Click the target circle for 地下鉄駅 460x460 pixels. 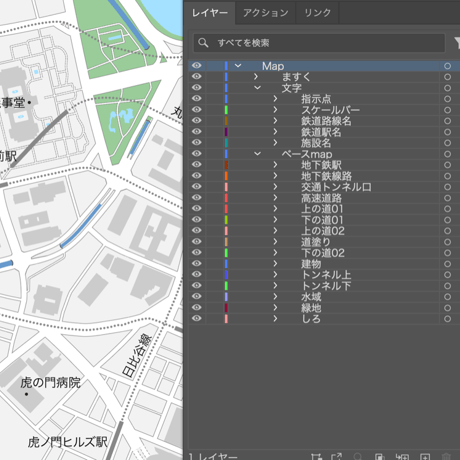[x=447, y=165]
